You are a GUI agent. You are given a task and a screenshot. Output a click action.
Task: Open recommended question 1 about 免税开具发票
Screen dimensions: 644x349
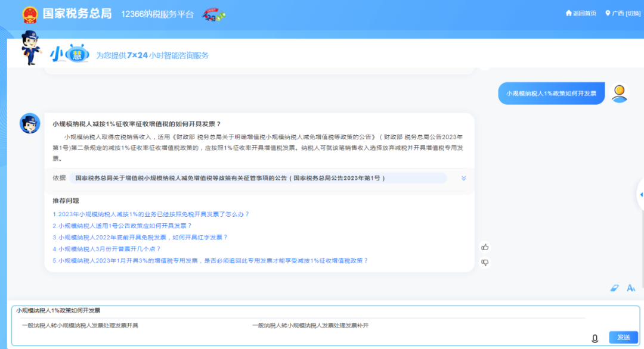(151, 214)
